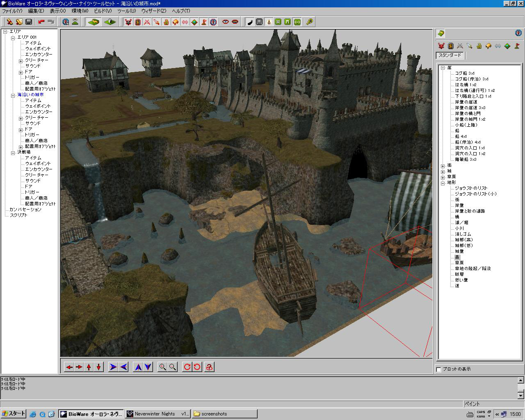This screenshot has height=420, width=525.
Task: Select creature palette red monster icon in right panel
Action: tap(441, 46)
